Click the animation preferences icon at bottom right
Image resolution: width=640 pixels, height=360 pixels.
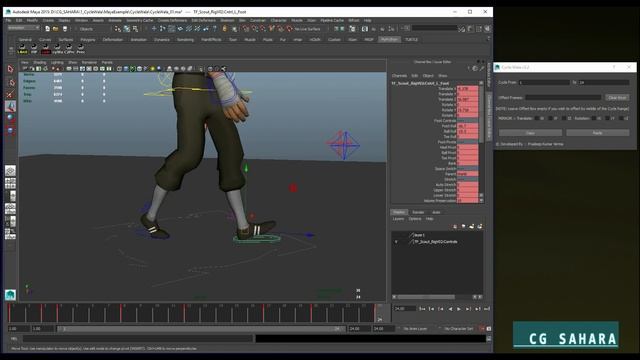coord(489,329)
